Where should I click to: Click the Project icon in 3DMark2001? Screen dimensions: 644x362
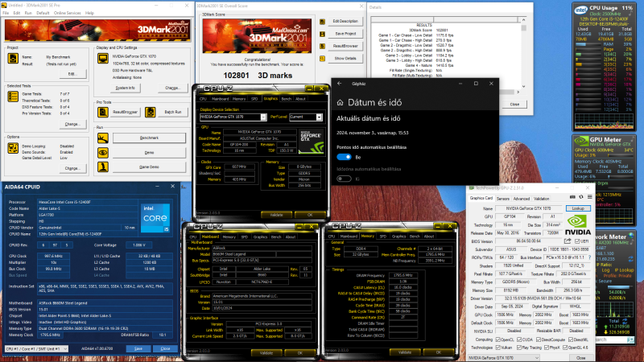coord(13,58)
